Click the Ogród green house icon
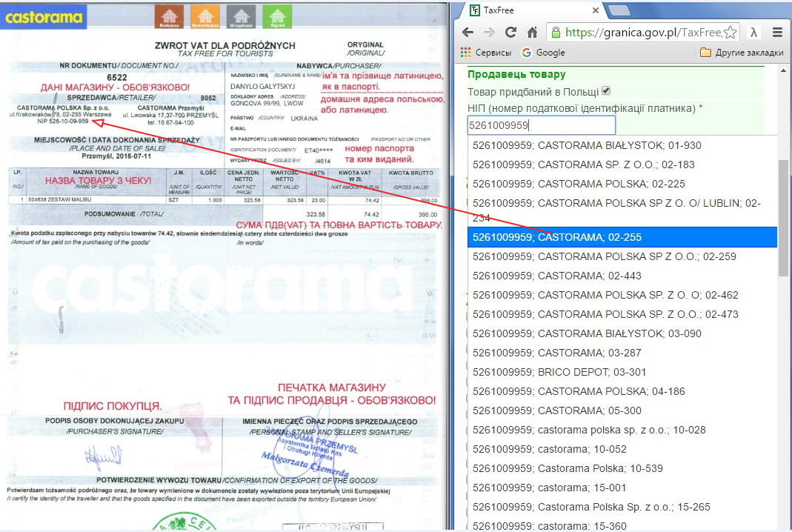The height and width of the screenshot is (532, 792). coord(277,16)
